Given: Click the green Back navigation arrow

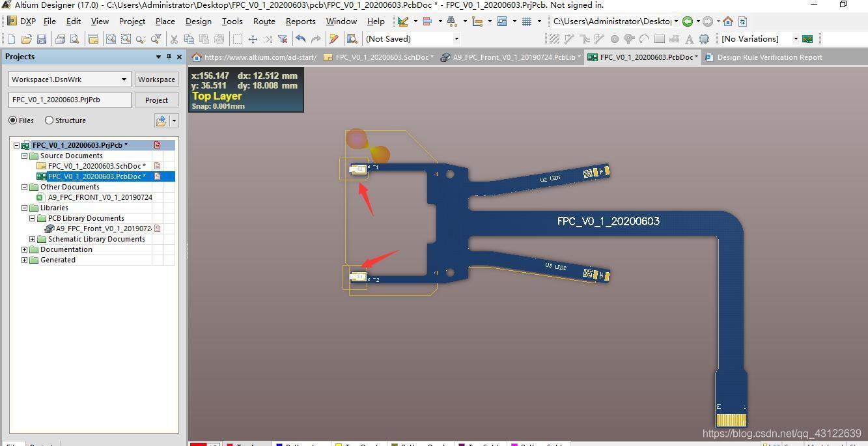Looking at the screenshot, I should click(688, 21).
